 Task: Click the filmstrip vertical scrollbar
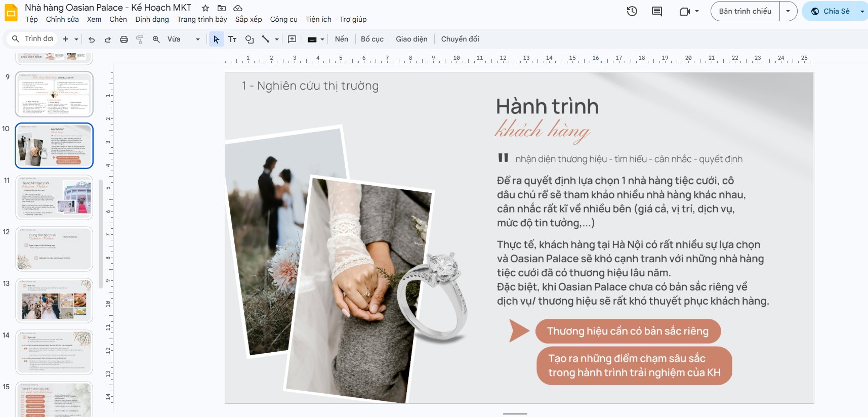(x=101, y=234)
